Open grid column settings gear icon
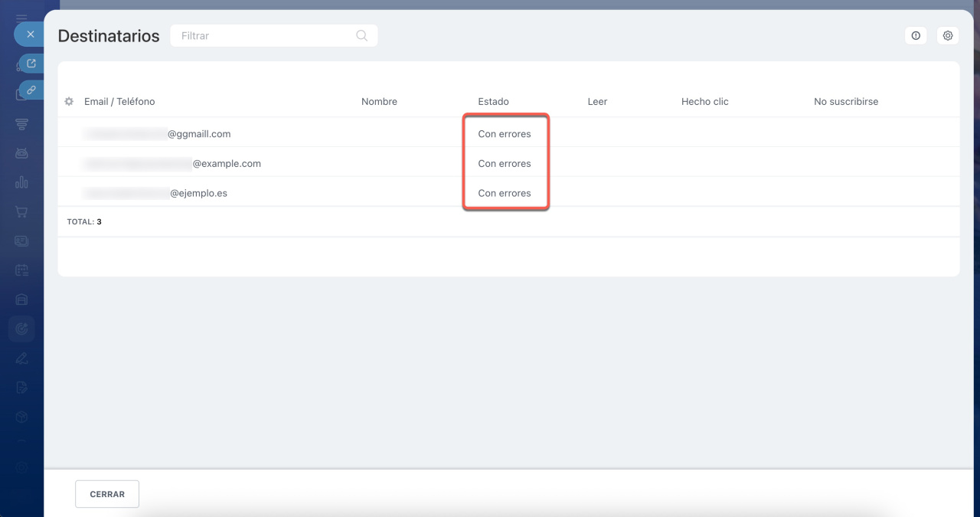 pos(70,102)
